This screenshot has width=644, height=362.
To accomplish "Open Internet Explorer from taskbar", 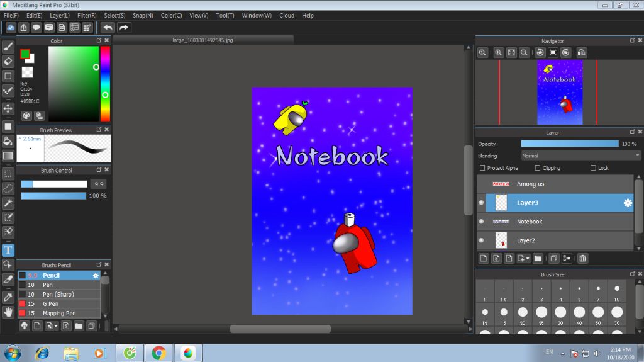I will (x=42, y=353).
